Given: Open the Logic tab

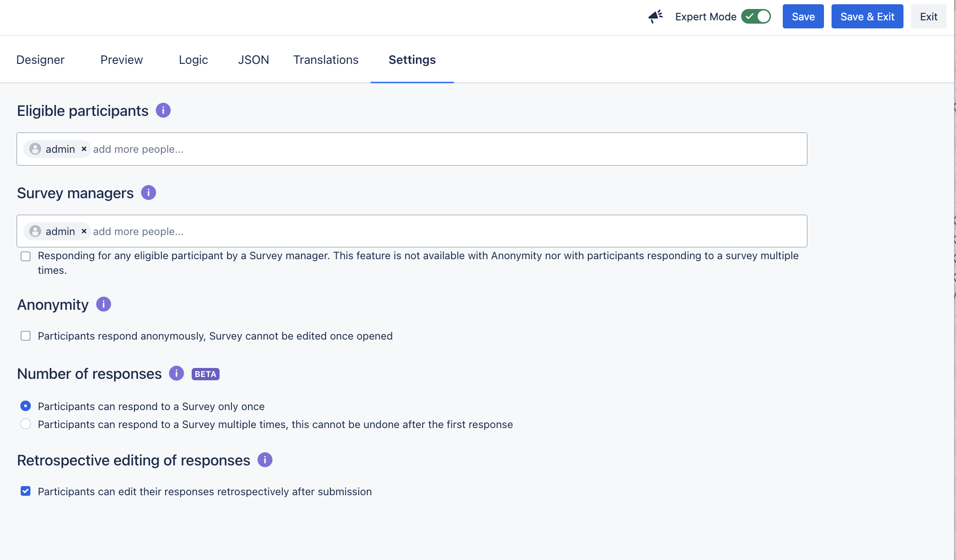Looking at the screenshot, I should point(193,60).
